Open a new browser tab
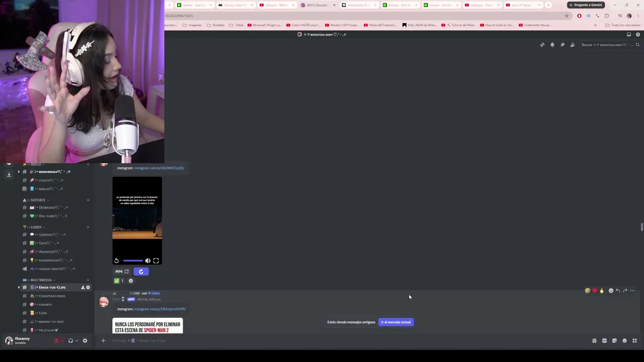The height and width of the screenshot is (362, 644). point(547,5)
